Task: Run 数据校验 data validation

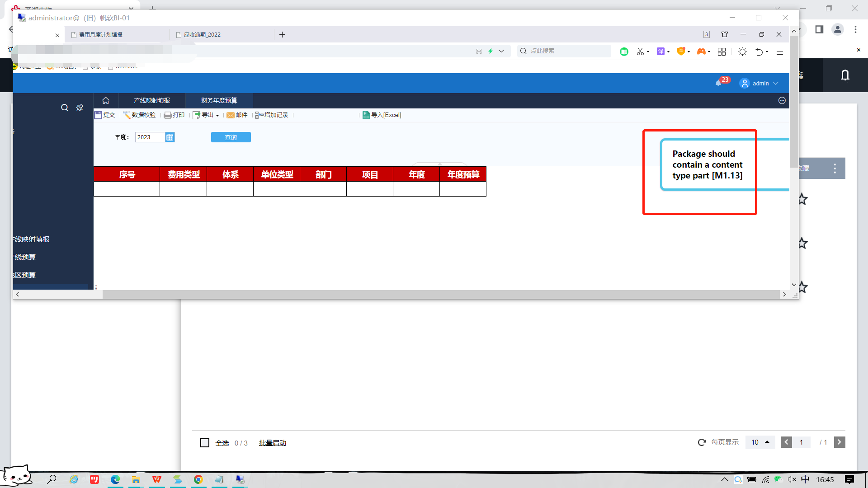Action: [139, 115]
